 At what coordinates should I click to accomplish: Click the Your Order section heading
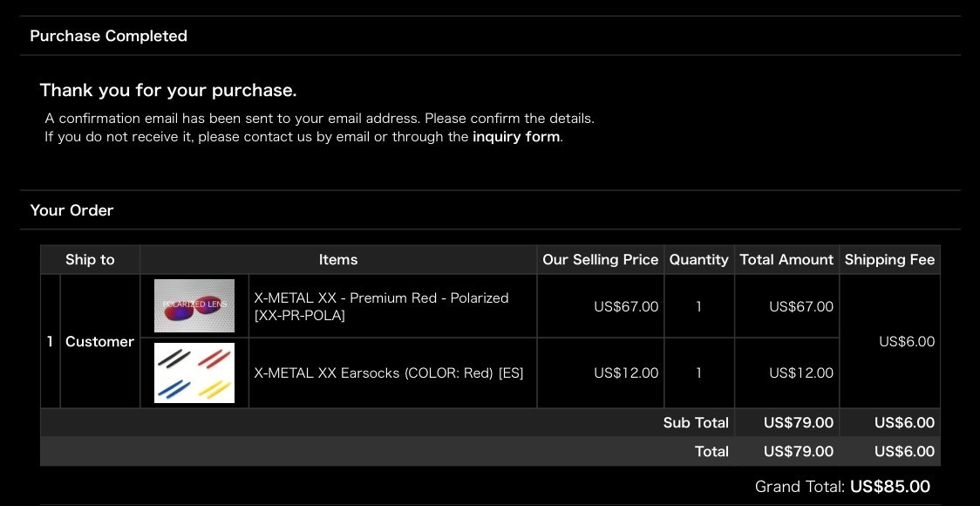[71, 210]
